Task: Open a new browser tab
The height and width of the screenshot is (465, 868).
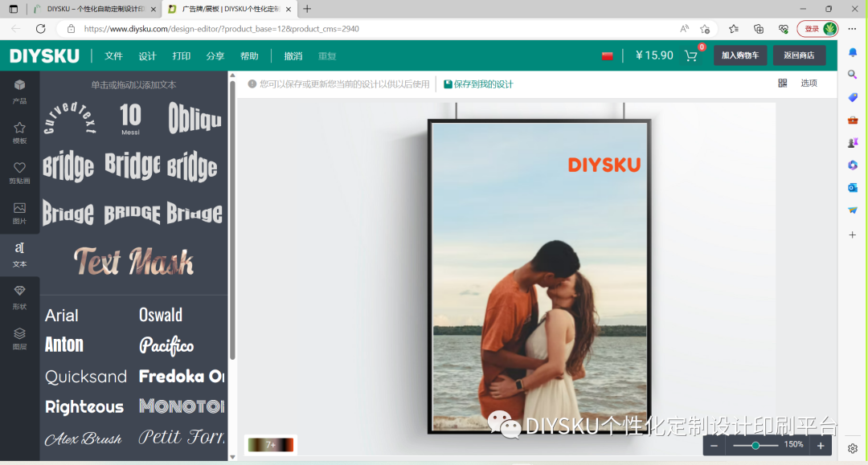Action: pos(307,9)
